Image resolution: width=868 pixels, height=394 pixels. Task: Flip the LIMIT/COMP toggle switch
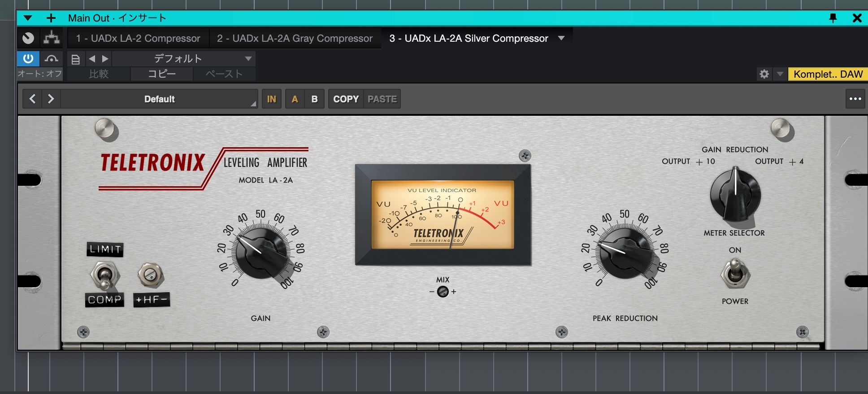coord(104,276)
